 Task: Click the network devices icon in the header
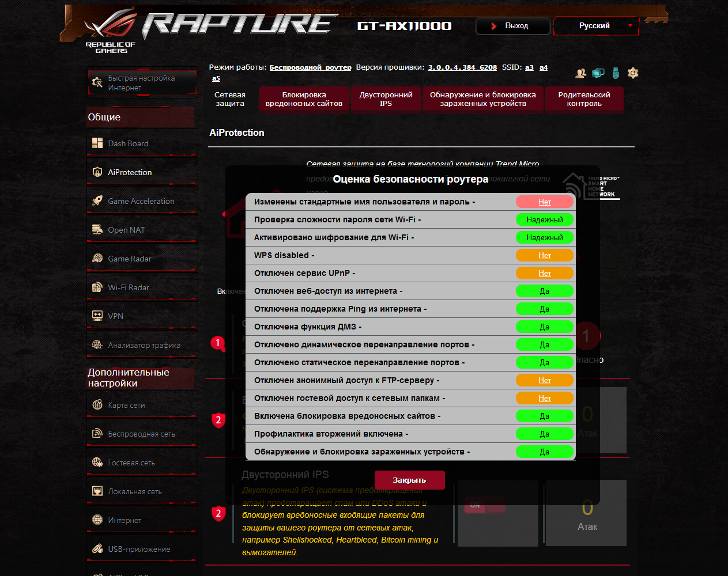[x=598, y=73]
